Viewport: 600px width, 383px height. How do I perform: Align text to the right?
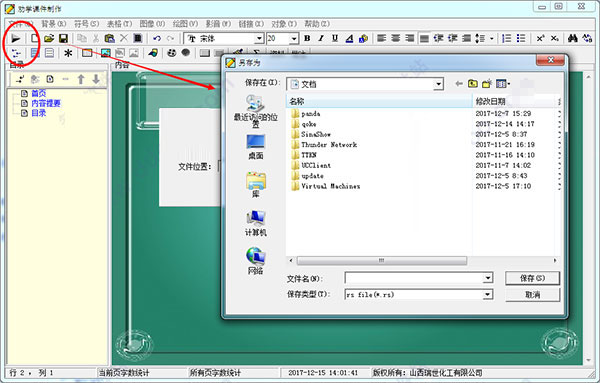pyautogui.click(x=410, y=38)
